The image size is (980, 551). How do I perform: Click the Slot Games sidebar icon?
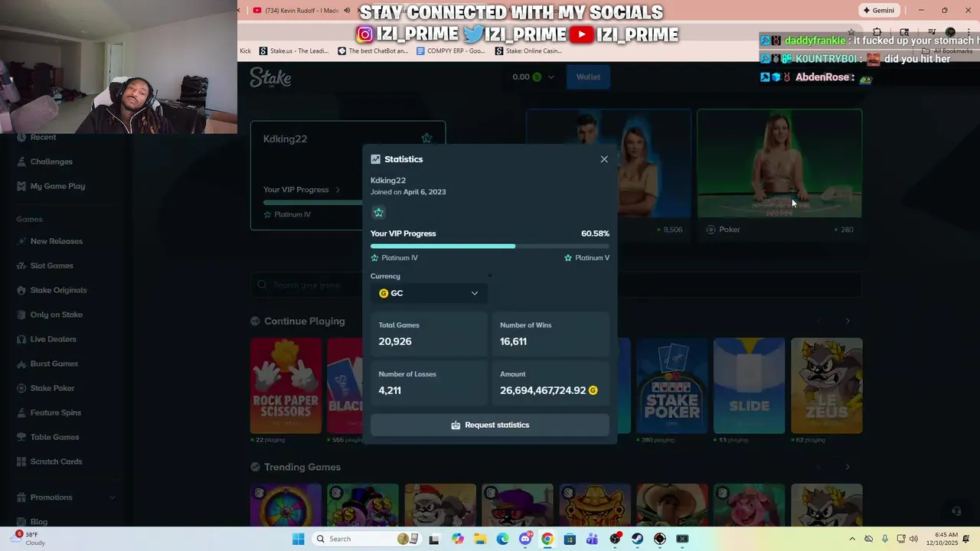point(21,266)
